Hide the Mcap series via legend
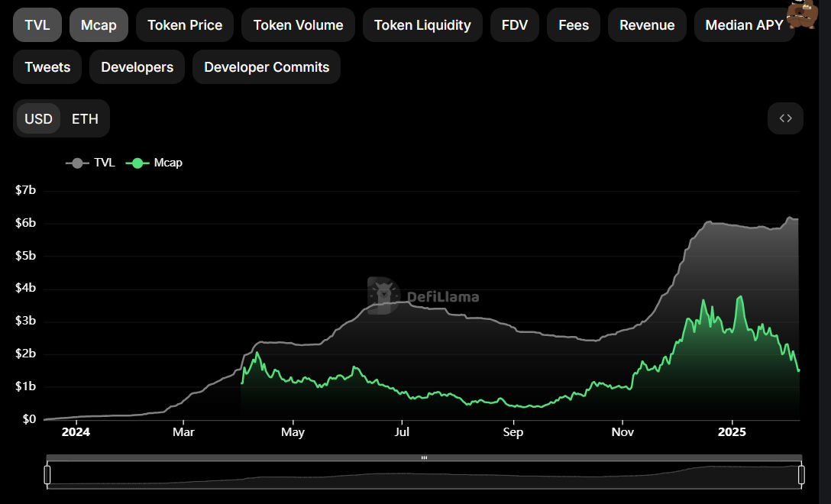The image size is (831, 504). coord(154,163)
